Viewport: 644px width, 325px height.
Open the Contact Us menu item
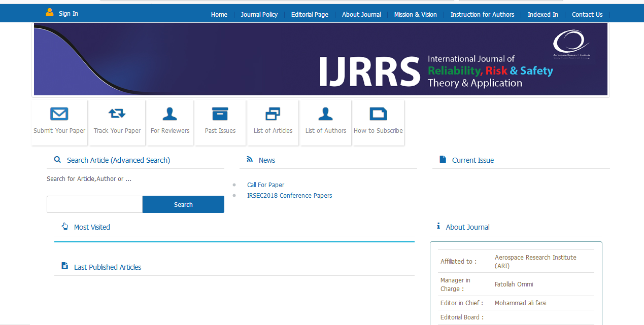(x=587, y=15)
